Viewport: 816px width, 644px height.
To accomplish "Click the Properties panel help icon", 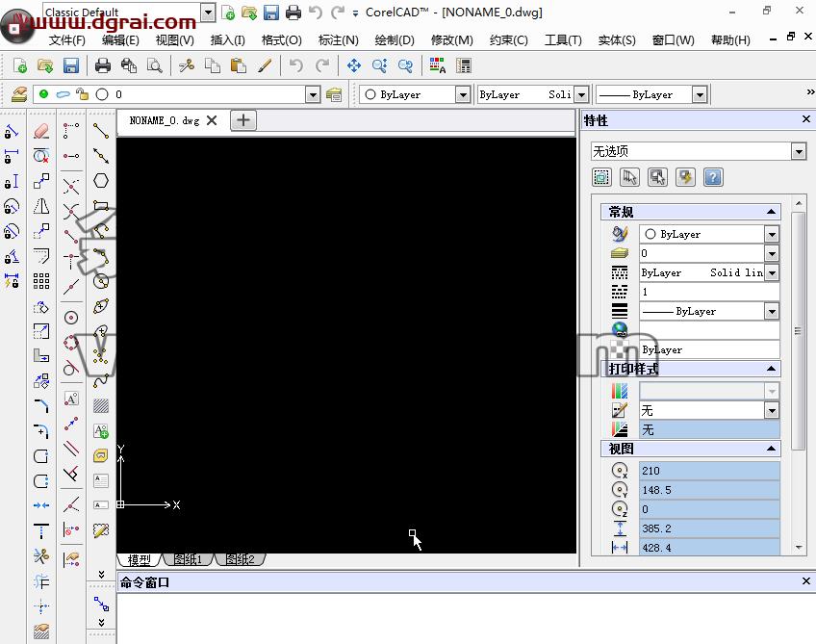I will coord(713,177).
